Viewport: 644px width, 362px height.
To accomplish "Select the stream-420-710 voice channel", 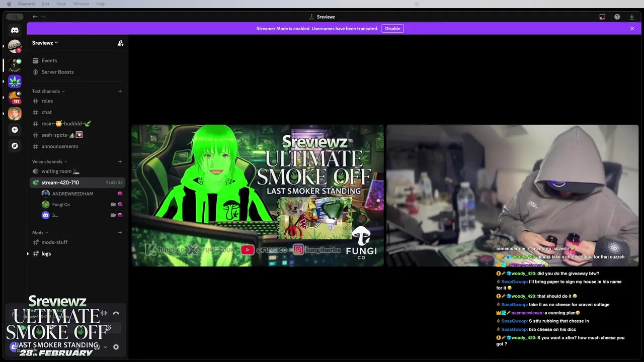I will click(x=76, y=183).
